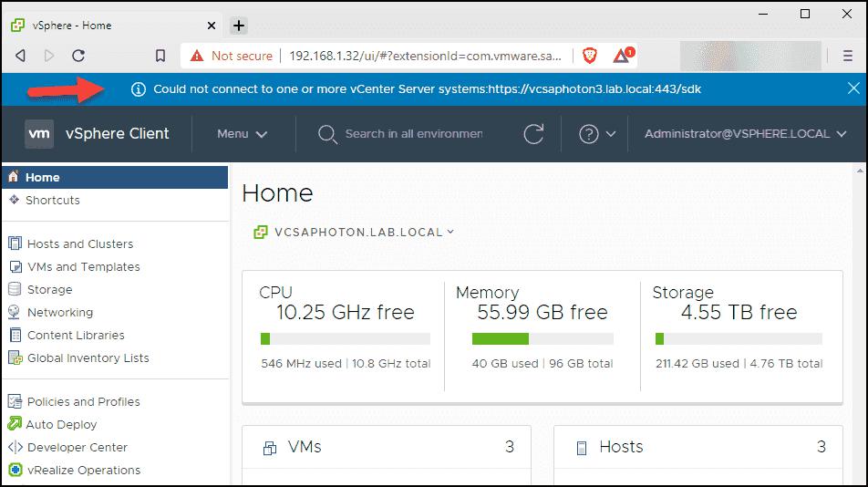Click the Content Libraries icon

15,335
